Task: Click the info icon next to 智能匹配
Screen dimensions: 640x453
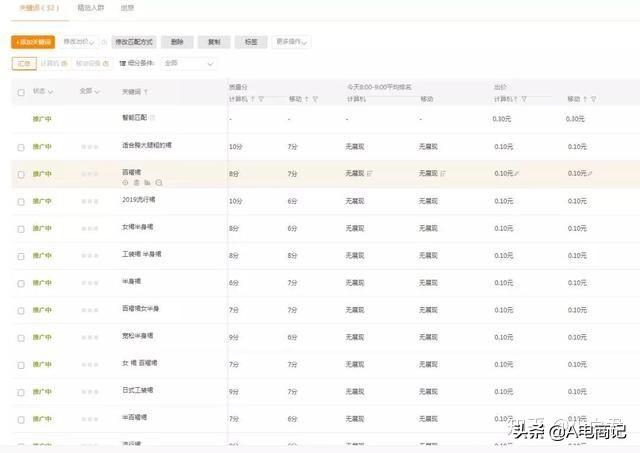Action: [153, 118]
